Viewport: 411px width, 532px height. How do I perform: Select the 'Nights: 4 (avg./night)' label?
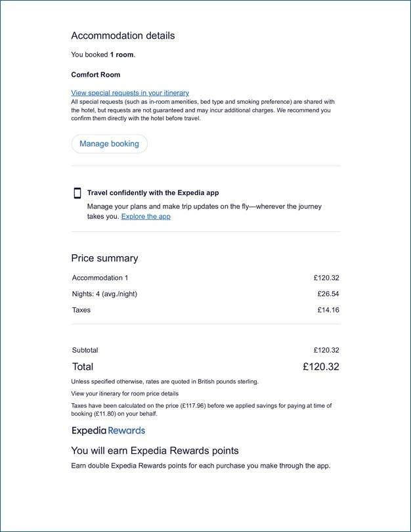click(x=104, y=294)
